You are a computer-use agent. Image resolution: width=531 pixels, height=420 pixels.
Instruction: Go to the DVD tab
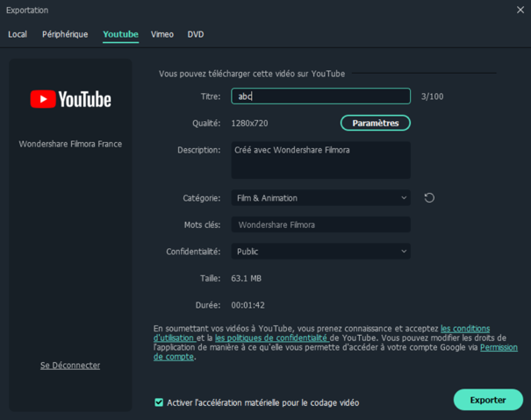196,34
